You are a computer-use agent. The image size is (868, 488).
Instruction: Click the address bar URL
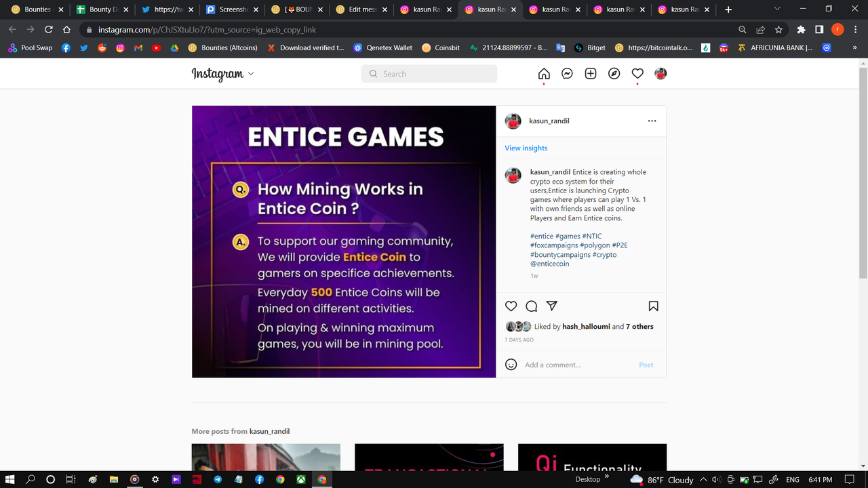(x=207, y=30)
